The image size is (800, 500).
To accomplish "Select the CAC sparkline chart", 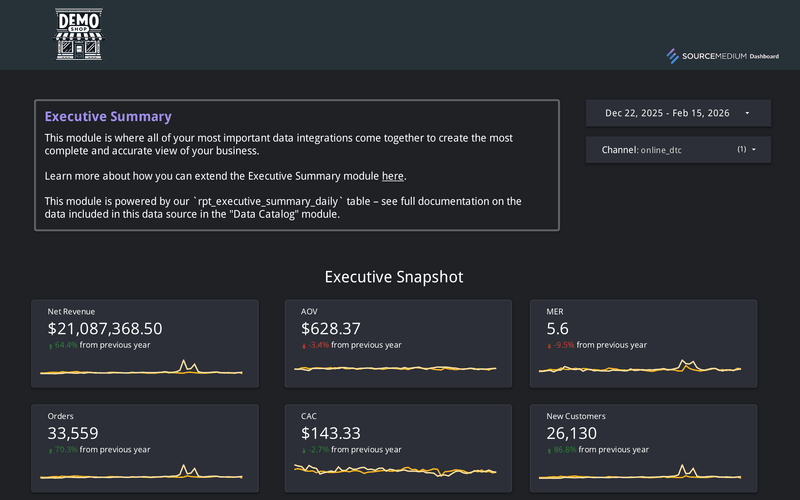I will coord(397,469).
